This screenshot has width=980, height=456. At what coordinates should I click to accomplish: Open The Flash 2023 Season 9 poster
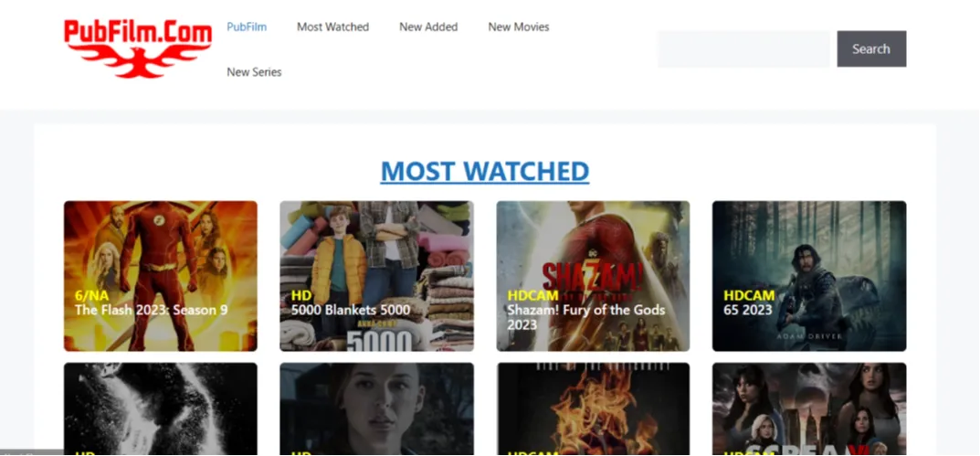[160, 256]
